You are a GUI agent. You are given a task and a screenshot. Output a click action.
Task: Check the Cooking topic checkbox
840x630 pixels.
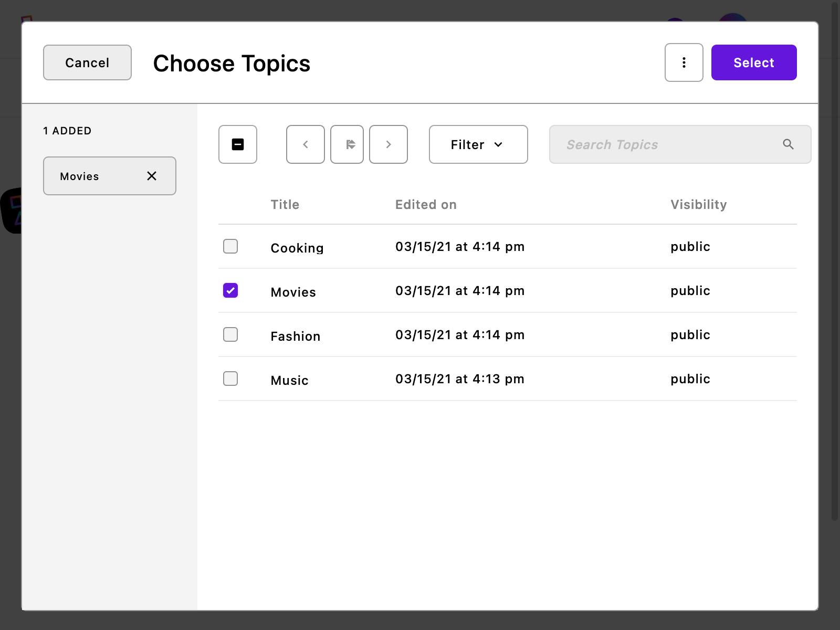pos(230,246)
